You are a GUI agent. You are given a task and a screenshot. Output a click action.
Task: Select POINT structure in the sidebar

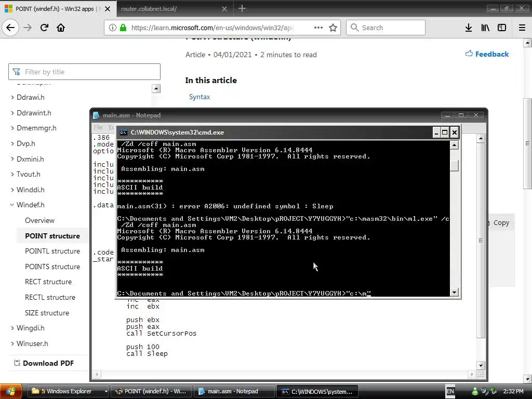(x=52, y=236)
